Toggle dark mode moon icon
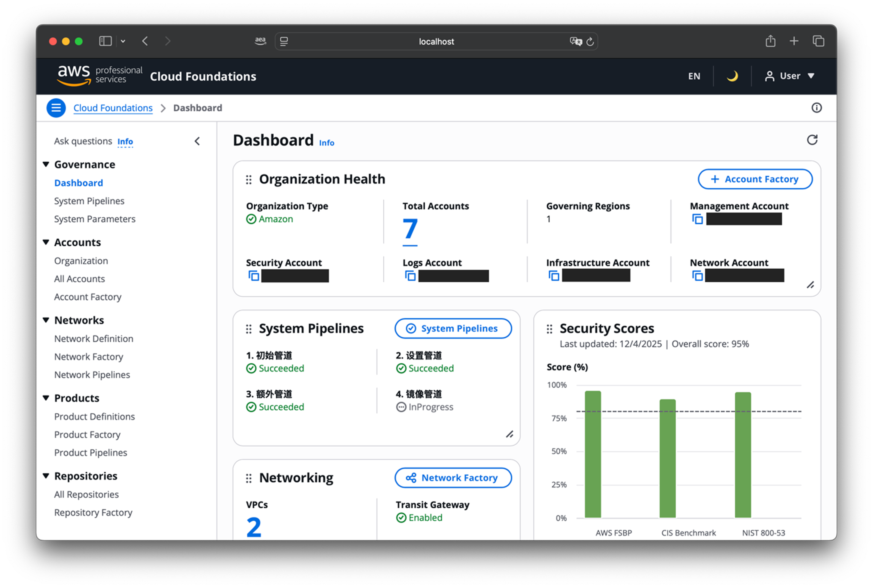This screenshot has width=873, height=588. tap(732, 76)
